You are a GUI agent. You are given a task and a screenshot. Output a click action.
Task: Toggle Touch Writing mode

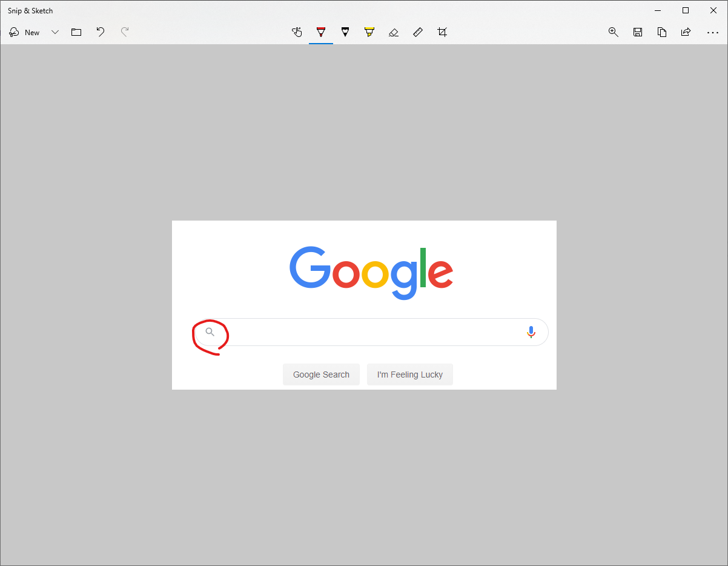point(297,32)
